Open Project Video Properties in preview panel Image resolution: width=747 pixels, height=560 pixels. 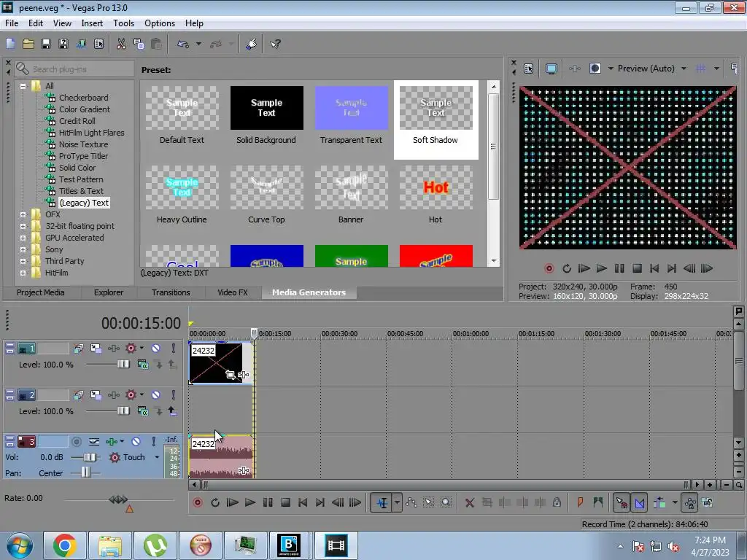tap(528, 69)
